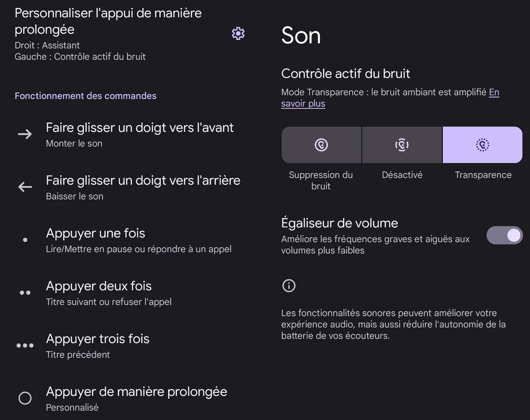The image size is (530, 420).
Task: Click the backward swipe arrow icon
Action: click(25, 187)
